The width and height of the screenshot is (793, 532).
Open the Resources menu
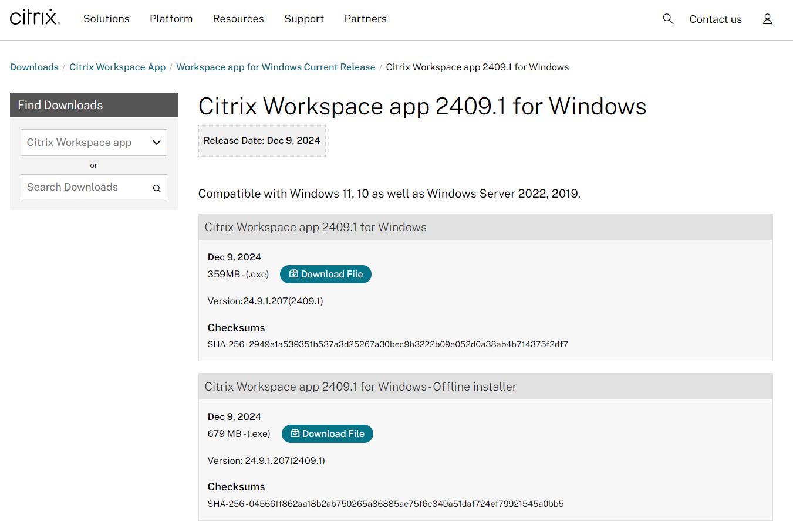(x=238, y=19)
